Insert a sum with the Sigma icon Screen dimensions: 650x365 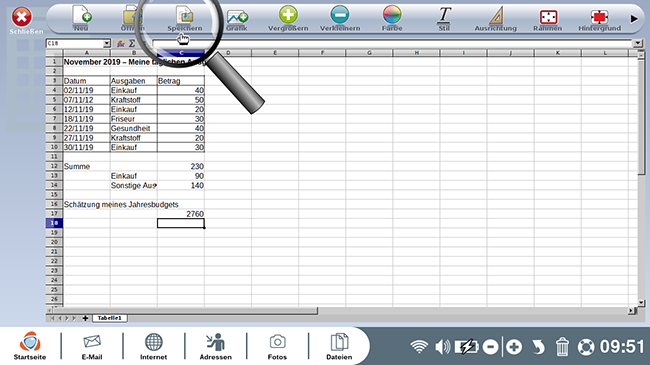click(x=131, y=44)
